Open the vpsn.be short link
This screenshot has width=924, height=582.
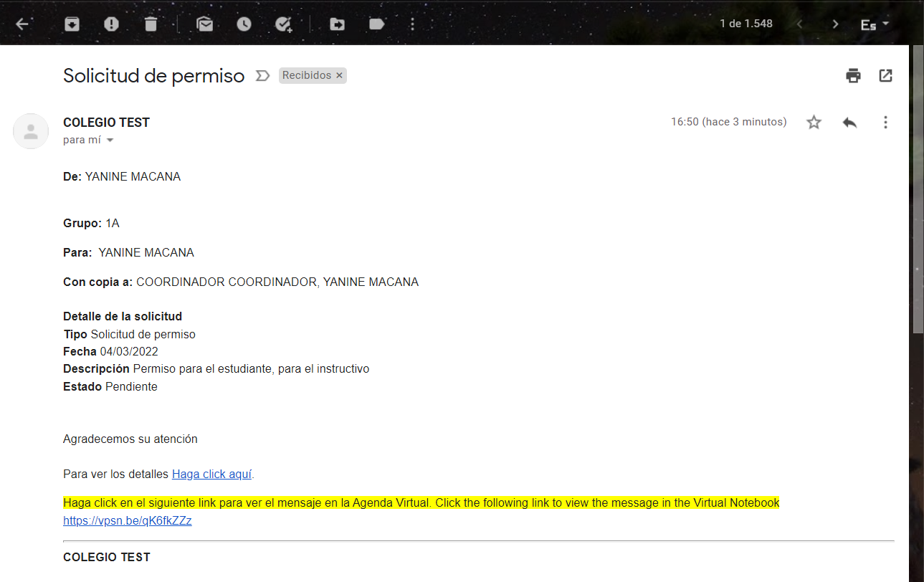coord(128,520)
